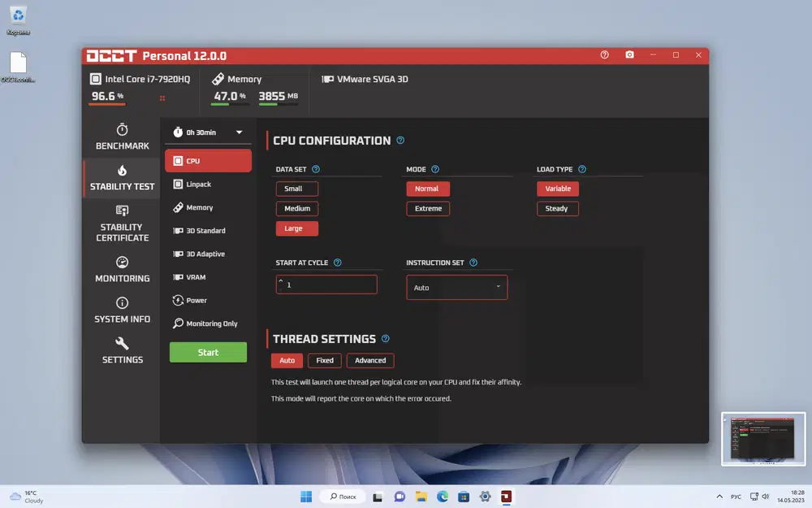
Task: Open the weather widget on taskbar
Action: pos(27,497)
